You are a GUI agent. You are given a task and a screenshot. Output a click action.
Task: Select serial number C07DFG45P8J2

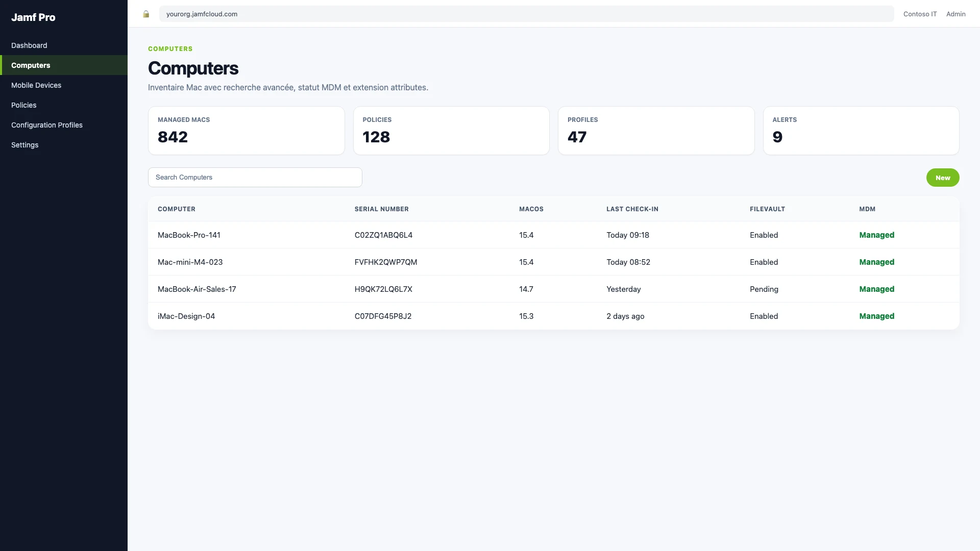(x=383, y=316)
